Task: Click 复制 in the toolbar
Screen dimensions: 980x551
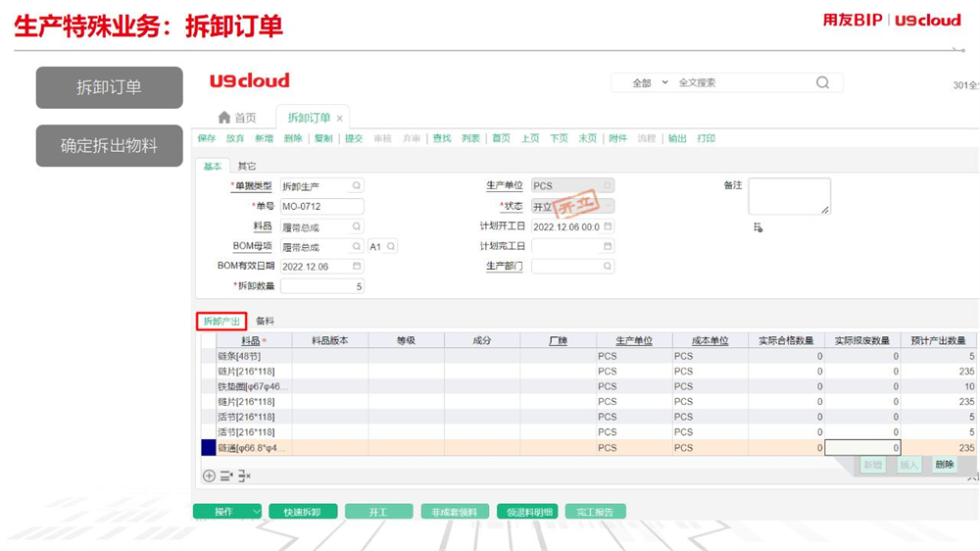Action: (x=323, y=138)
